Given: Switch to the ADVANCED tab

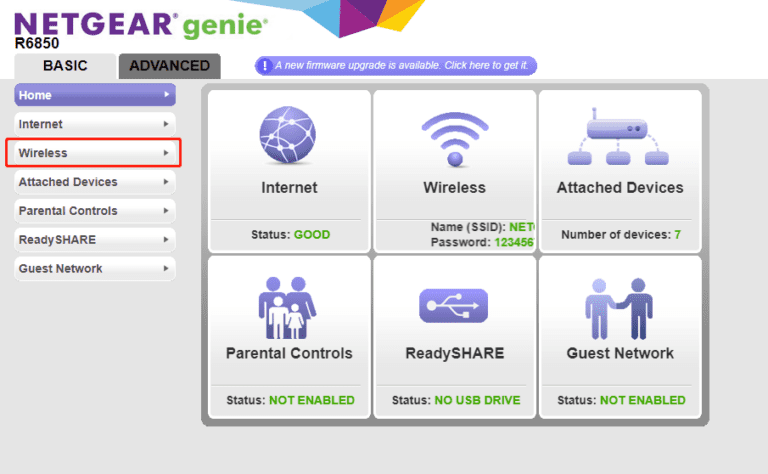Looking at the screenshot, I should [x=169, y=66].
